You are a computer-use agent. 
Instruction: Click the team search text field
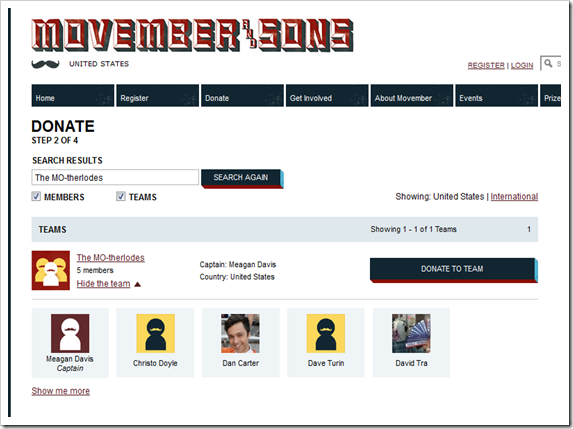click(x=115, y=178)
